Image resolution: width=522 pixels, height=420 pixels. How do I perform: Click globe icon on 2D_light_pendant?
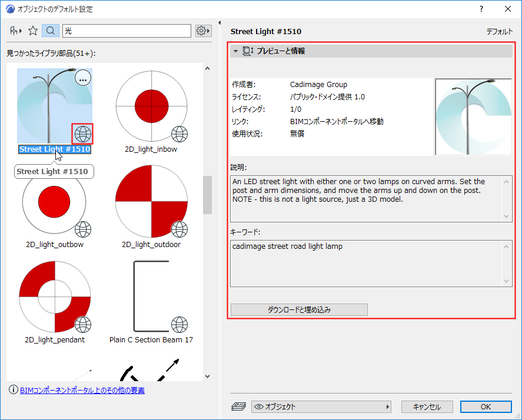click(82, 325)
